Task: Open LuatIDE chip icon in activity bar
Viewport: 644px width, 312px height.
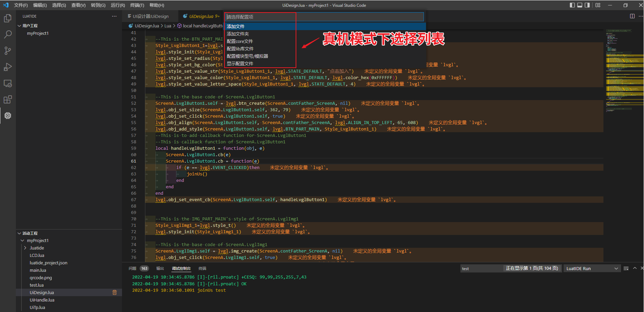Action: (8, 116)
